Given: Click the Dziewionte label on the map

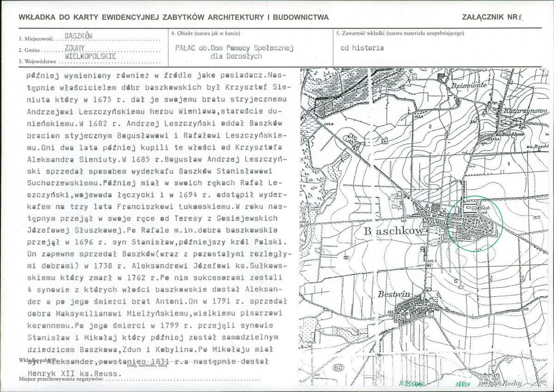Looking at the screenshot, I should [469, 85].
